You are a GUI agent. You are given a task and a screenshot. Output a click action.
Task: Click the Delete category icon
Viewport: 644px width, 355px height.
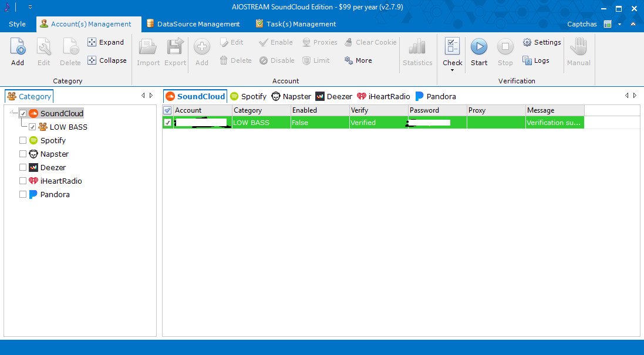pyautogui.click(x=70, y=47)
